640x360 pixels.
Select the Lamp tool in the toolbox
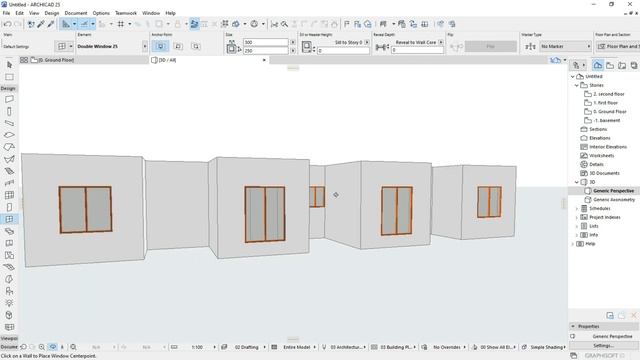click(9, 303)
